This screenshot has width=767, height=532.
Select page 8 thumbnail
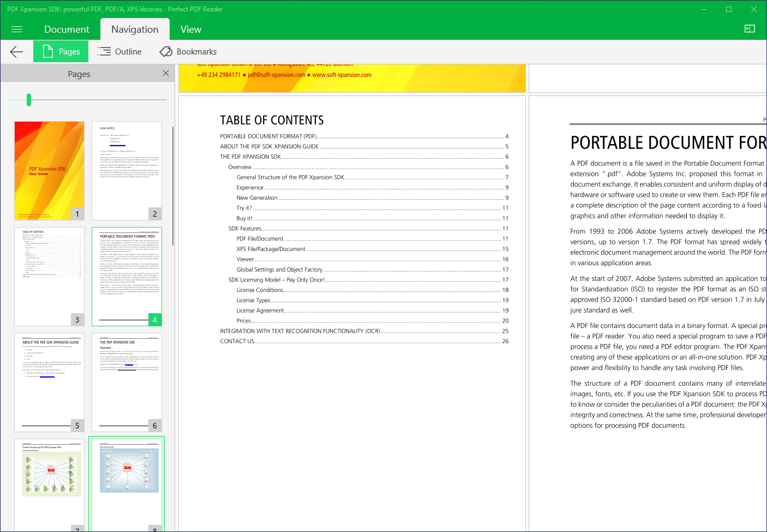pyautogui.click(x=127, y=483)
